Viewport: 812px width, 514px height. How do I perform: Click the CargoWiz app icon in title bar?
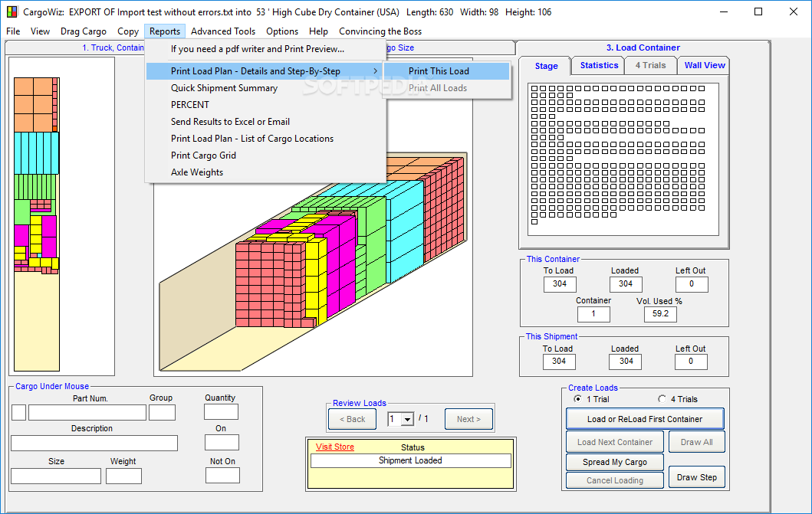12,11
